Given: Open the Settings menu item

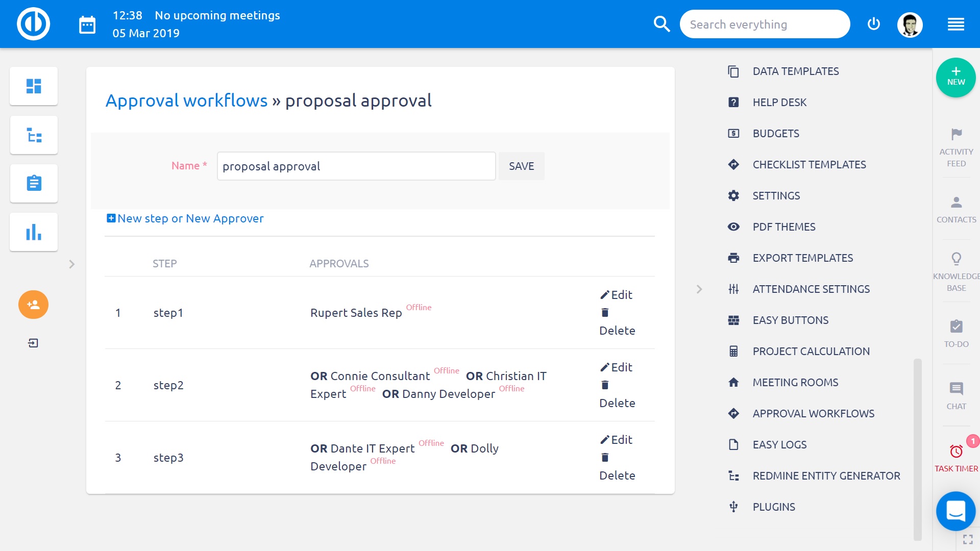Looking at the screenshot, I should coord(775,195).
